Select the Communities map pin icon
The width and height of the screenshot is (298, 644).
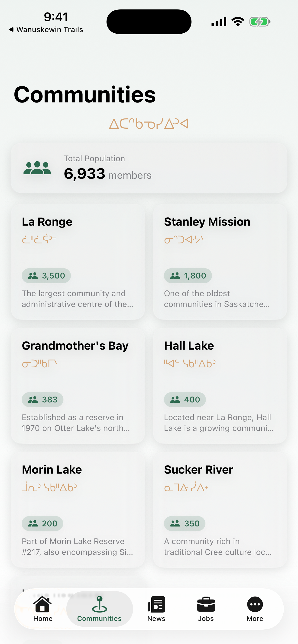click(x=99, y=604)
